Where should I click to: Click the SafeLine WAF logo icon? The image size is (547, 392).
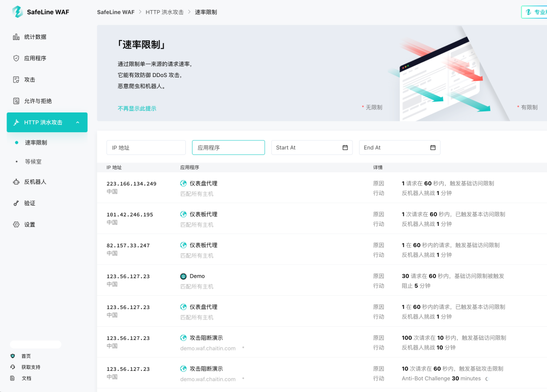point(17,12)
